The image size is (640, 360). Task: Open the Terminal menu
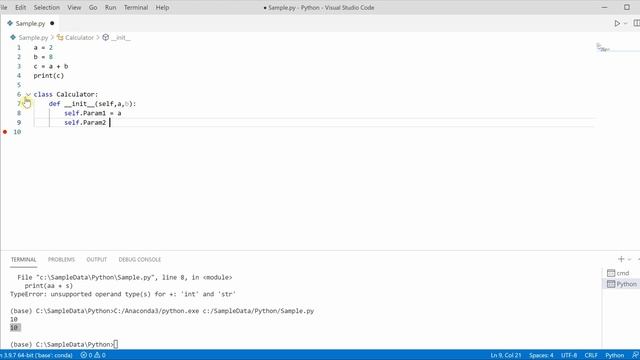(x=136, y=7)
